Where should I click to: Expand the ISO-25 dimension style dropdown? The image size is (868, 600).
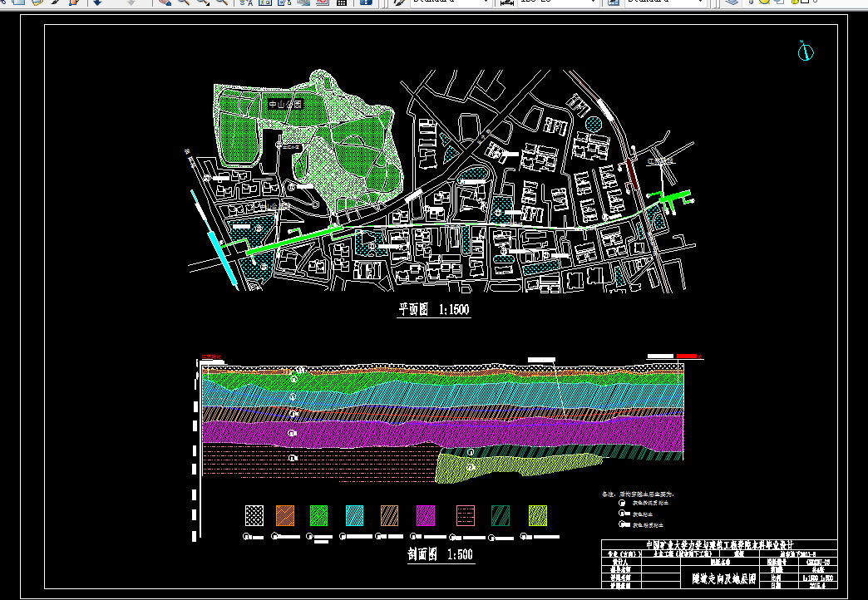pyautogui.click(x=592, y=2)
